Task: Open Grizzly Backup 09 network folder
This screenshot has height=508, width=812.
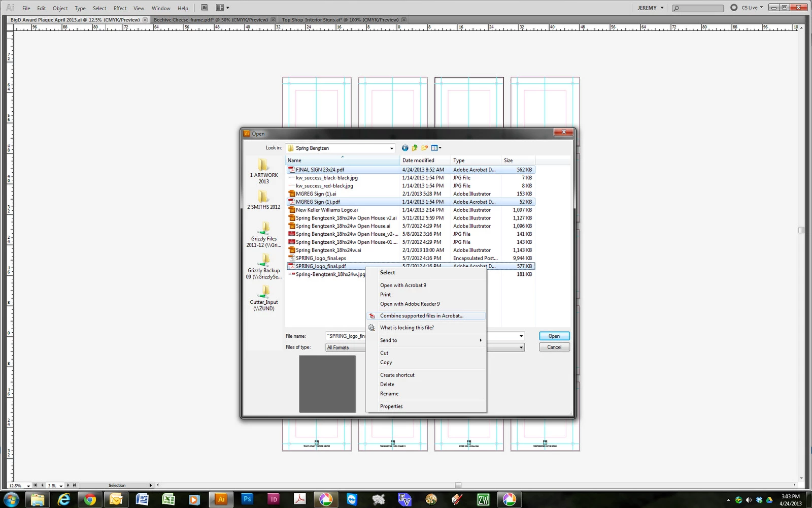Action: click(x=263, y=267)
